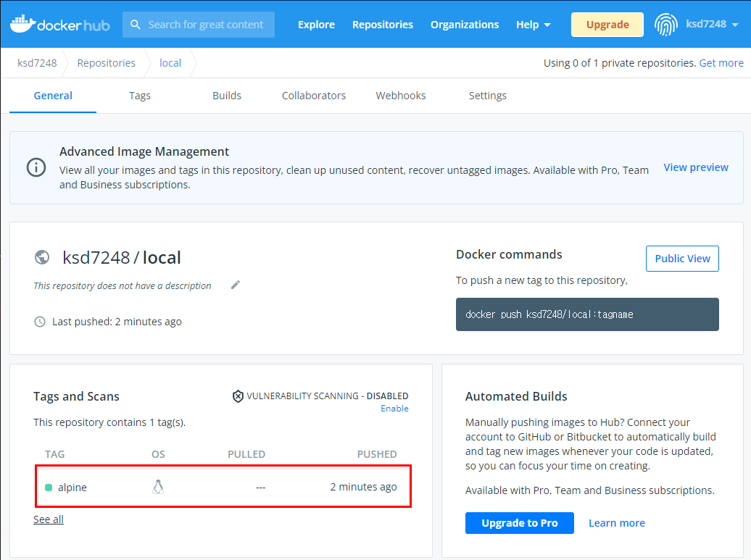Click 'This repository contains 1 tag(s).' text
This screenshot has width=751, height=560.
click(109, 422)
